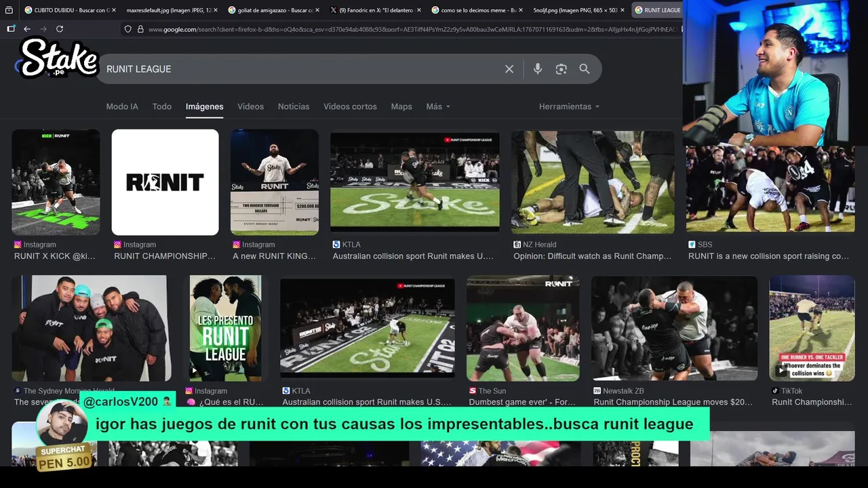Screen dimensions: 868x488
Task: Select the Imágenes results tab
Action: coord(205,106)
